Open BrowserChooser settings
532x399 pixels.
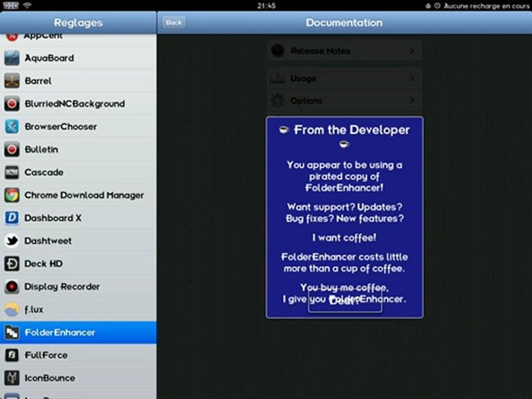click(78, 126)
